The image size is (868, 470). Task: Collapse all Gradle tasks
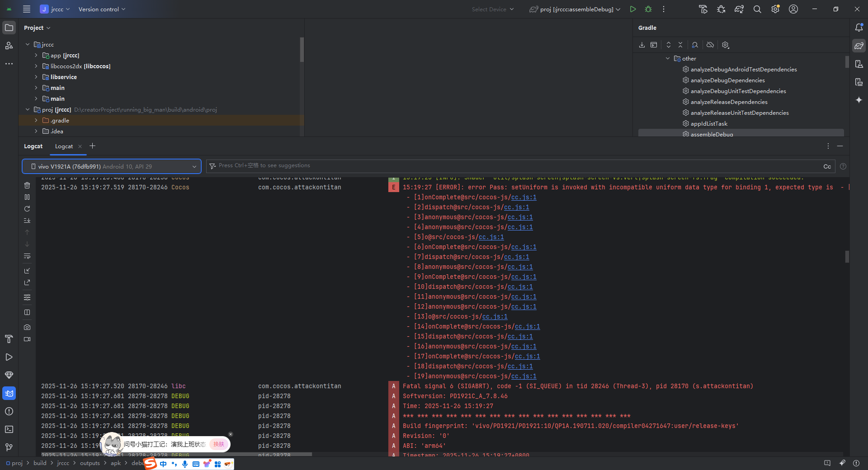tap(680, 45)
